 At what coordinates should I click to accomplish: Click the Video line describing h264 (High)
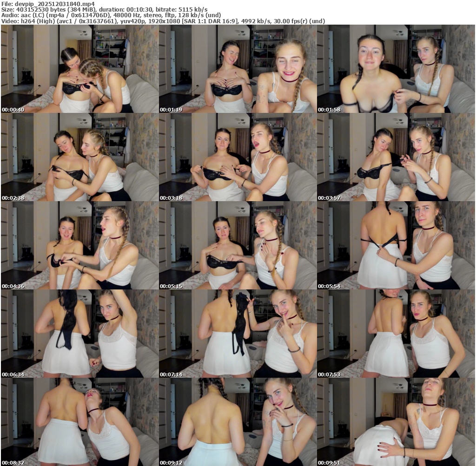[x=163, y=21]
